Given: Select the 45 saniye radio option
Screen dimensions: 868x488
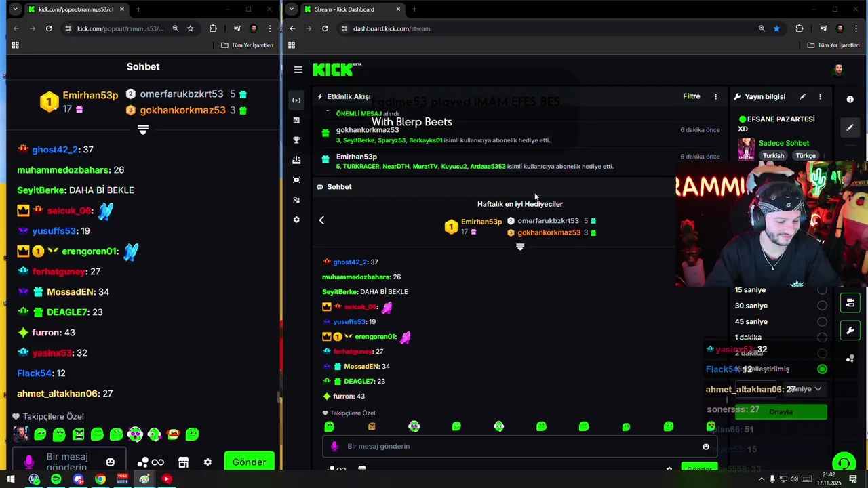Looking at the screenshot, I should tap(822, 322).
